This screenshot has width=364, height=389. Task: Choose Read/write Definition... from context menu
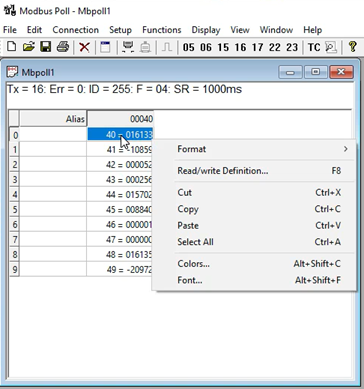coord(255,171)
